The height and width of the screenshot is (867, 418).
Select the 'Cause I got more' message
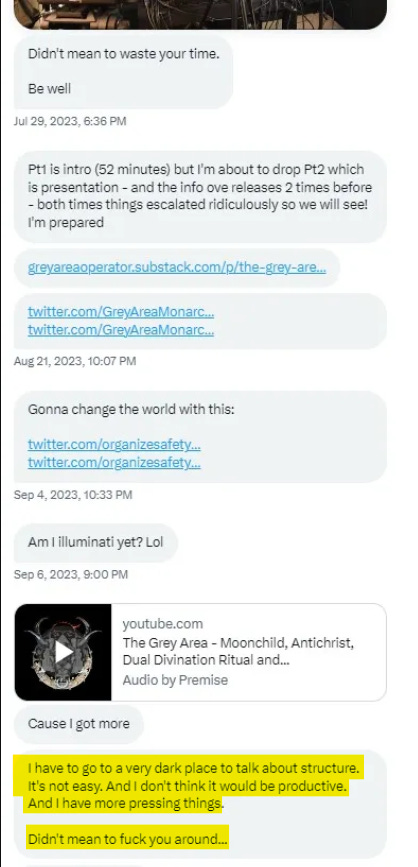pos(79,724)
